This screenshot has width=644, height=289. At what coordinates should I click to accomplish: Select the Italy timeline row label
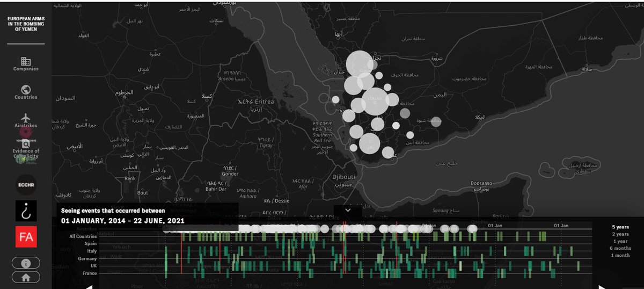point(92,251)
